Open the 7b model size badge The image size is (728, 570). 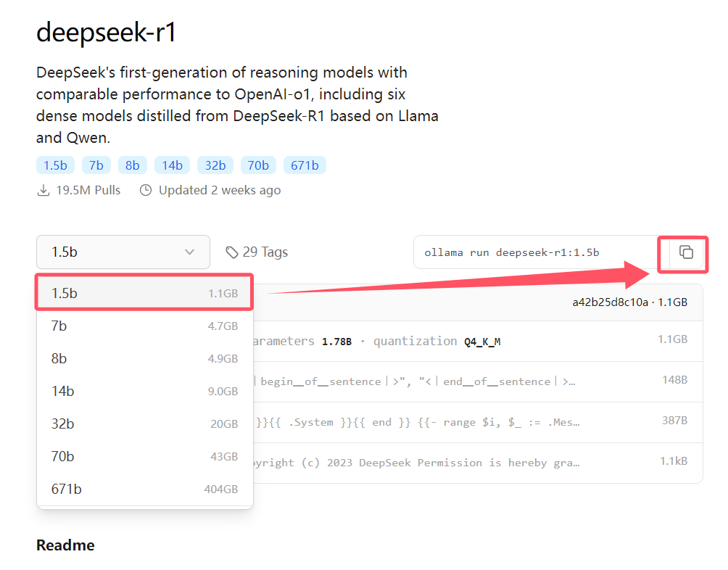click(96, 165)
